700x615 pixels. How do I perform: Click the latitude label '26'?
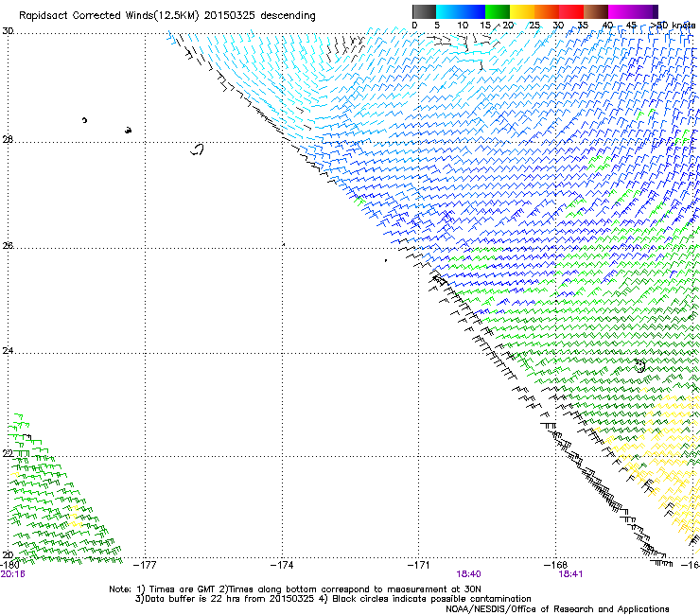(8, 246)
